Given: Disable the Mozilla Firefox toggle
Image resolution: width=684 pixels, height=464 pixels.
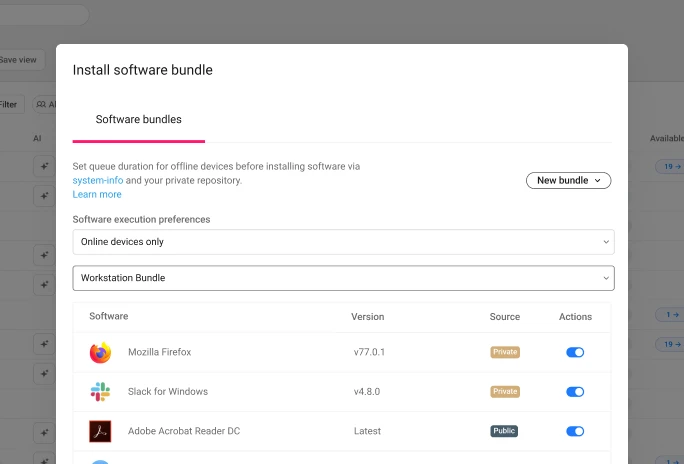Looking at the screenshot, I should [x=575, y=352].
